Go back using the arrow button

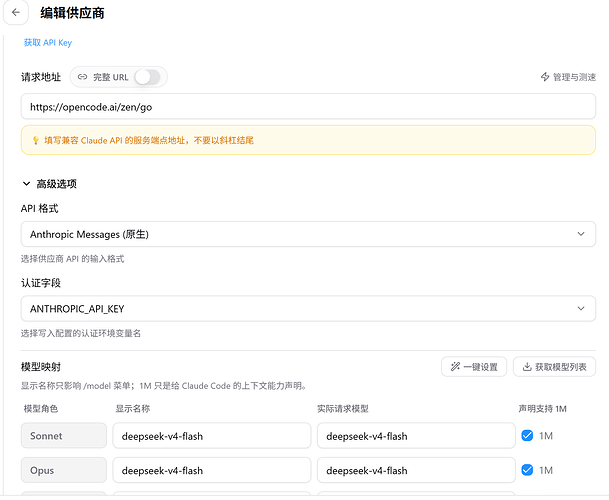pyautogui.click(x=16, y=12)
